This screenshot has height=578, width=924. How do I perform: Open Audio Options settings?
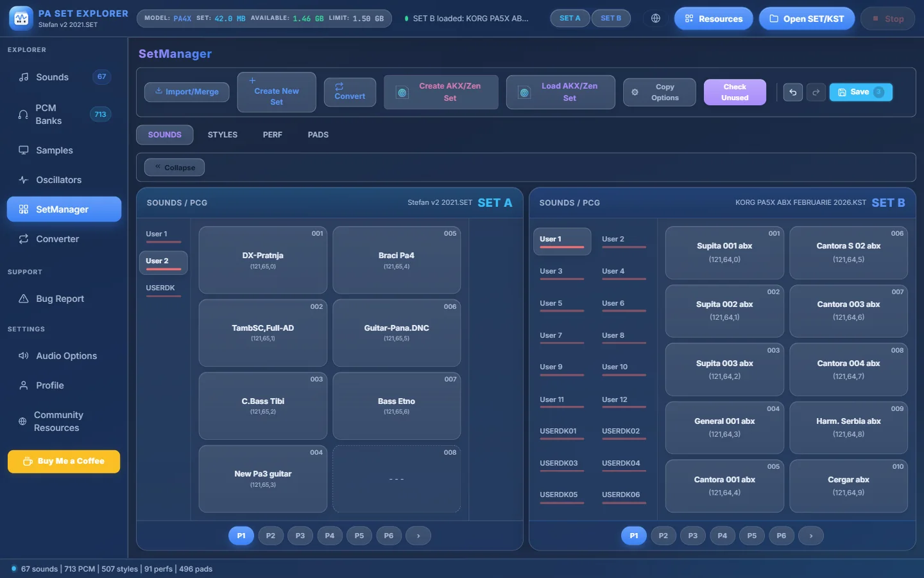[64, 356]
